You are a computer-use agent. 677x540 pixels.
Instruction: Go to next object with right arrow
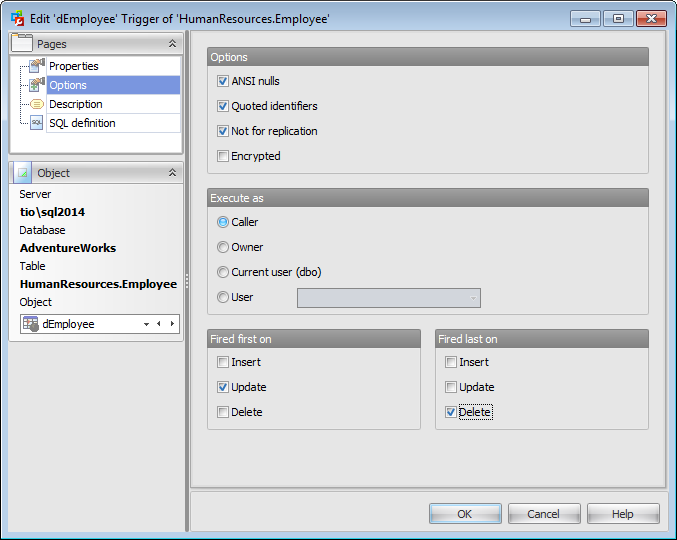pyautogui.click(x=172, y=324)
